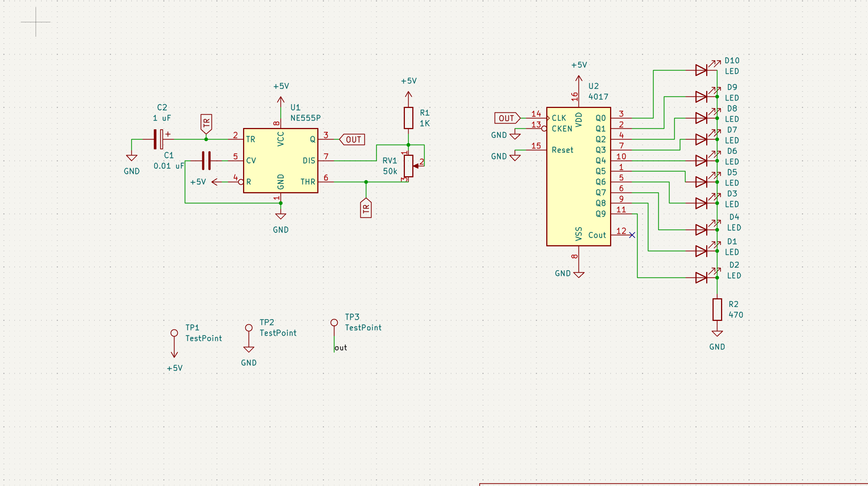Click the OUT label at U1 Q pin
Screen dimensions: 868x486
[352, 139]
